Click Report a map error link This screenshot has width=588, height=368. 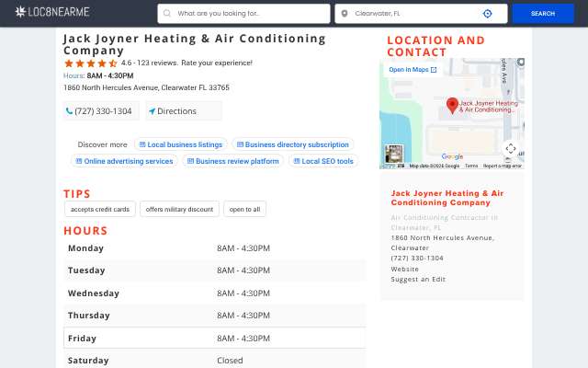click(503, 166)
